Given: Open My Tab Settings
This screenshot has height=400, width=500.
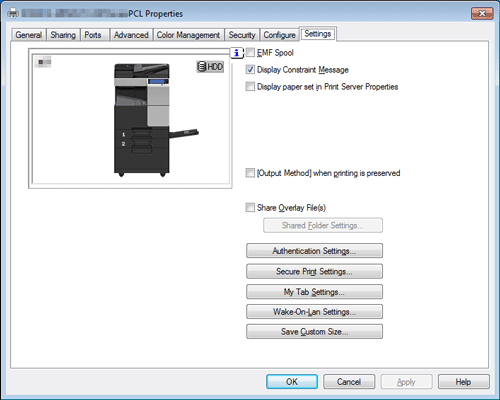Looking at the screenshot, I should pos(314,292).
